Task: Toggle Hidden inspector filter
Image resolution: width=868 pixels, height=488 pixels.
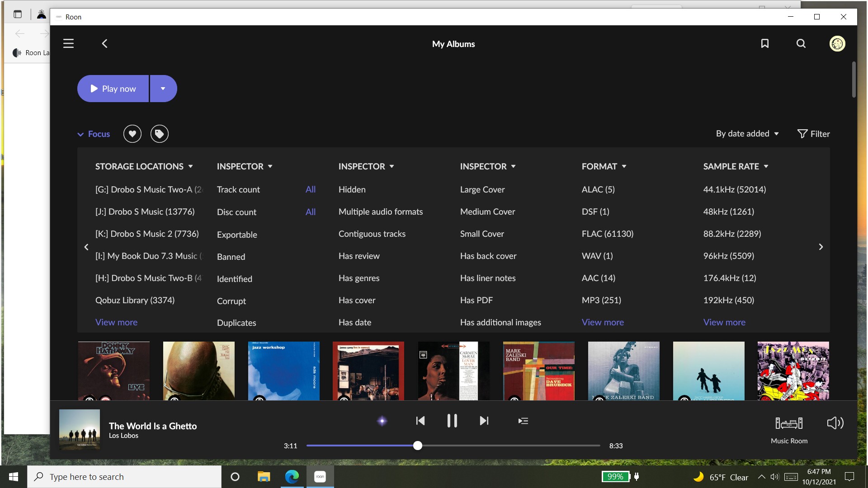Action: coord(352,189)
